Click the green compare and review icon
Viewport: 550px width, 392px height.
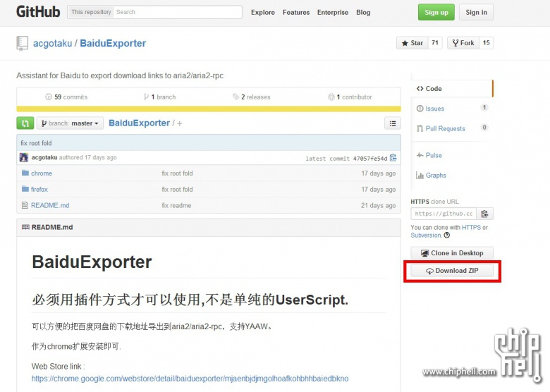[x=25, y=123]
